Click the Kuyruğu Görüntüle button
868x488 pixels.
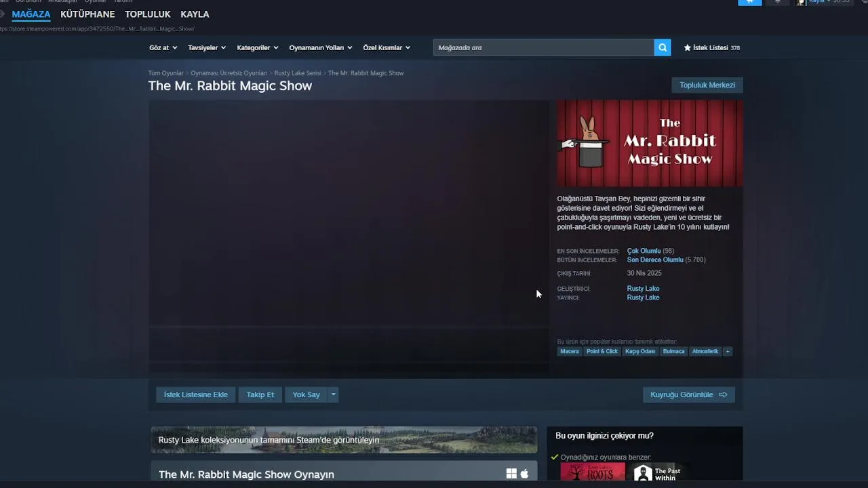[x=689, y=394]
